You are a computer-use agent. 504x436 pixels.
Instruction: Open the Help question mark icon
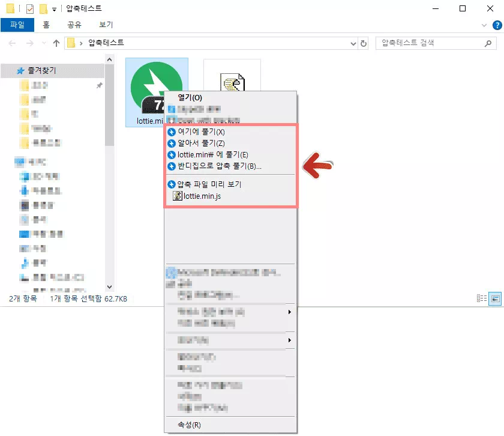497,25
